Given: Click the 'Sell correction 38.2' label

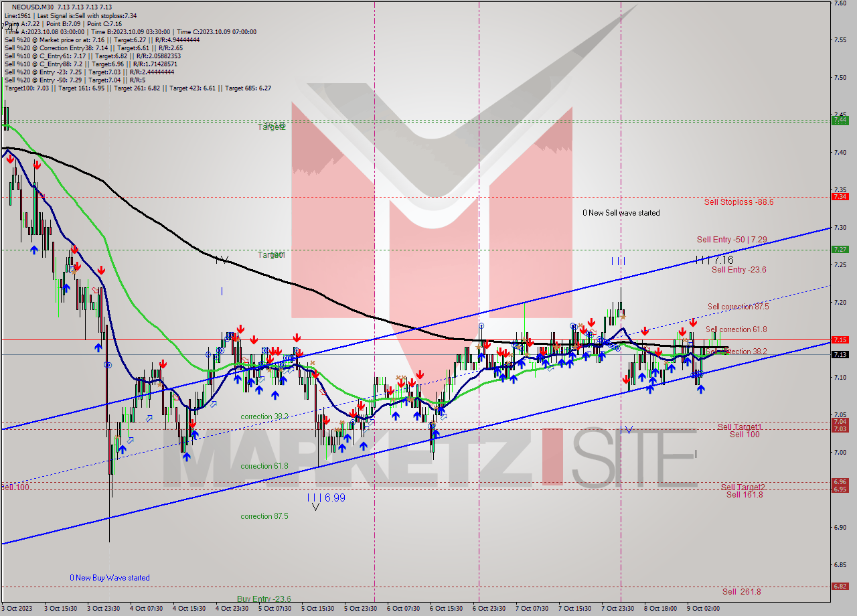Looking at the screenshot, I should 736,352.
